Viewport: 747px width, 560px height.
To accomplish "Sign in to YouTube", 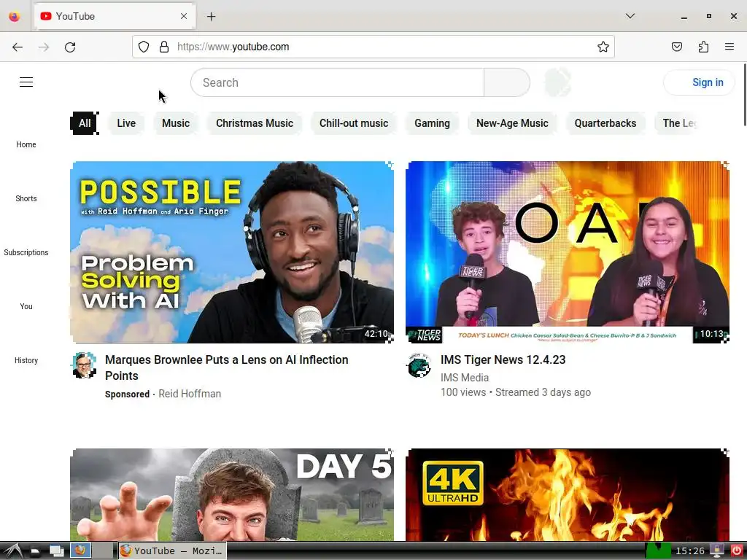I will [698, 82].
